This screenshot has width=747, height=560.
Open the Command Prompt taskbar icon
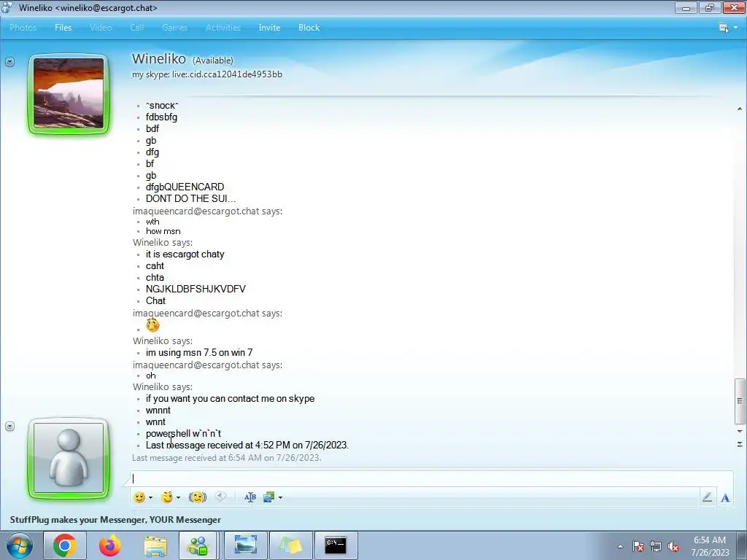coord(336,545)
